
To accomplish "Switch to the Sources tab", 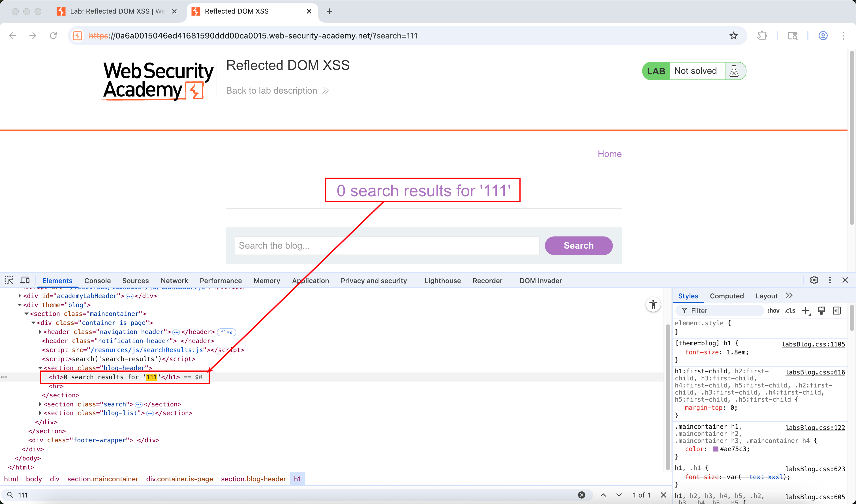I will tap(135, 281).
